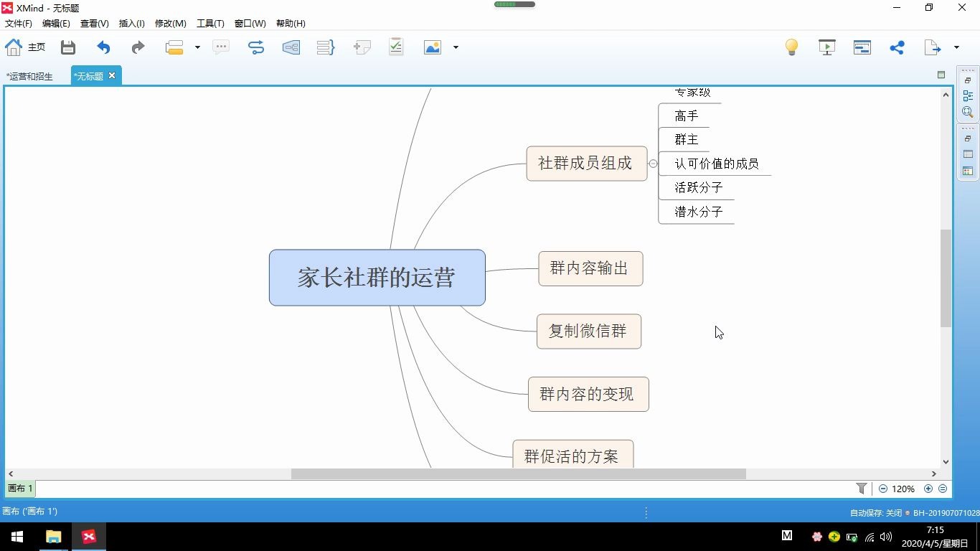The width and height of the screenshot is (980, 551).
Task: Open the 插入(I) menu
Action: coord(131,24)
